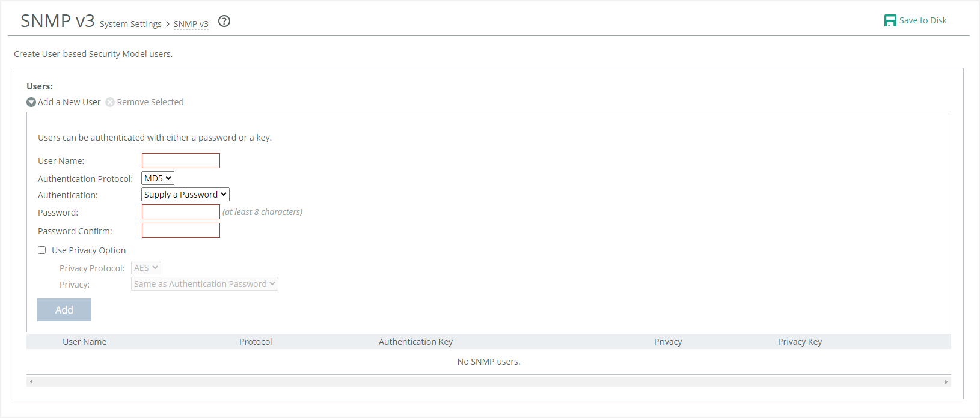The width and height of the screenshot is (980, 418).
Task: Click the Authentication Key column header
Action: click(x=415, y=342)
